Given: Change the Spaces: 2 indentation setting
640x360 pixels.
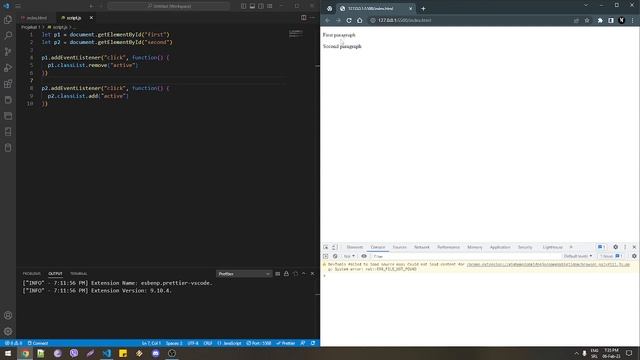Looking at the screenshot, I should 174,343.
